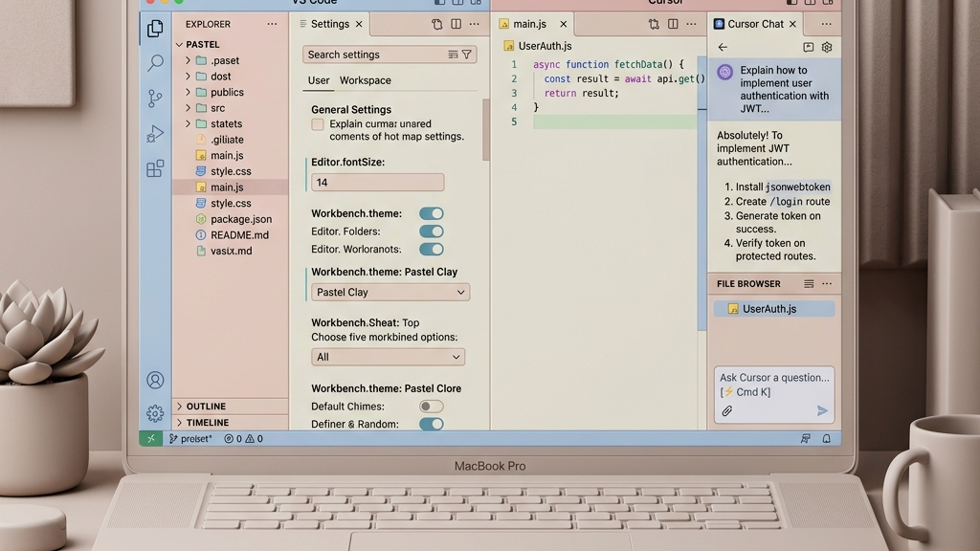This screenshot has width=980, height=551.
Task: Open new chat window icon
Action: [x=808, y=47]
